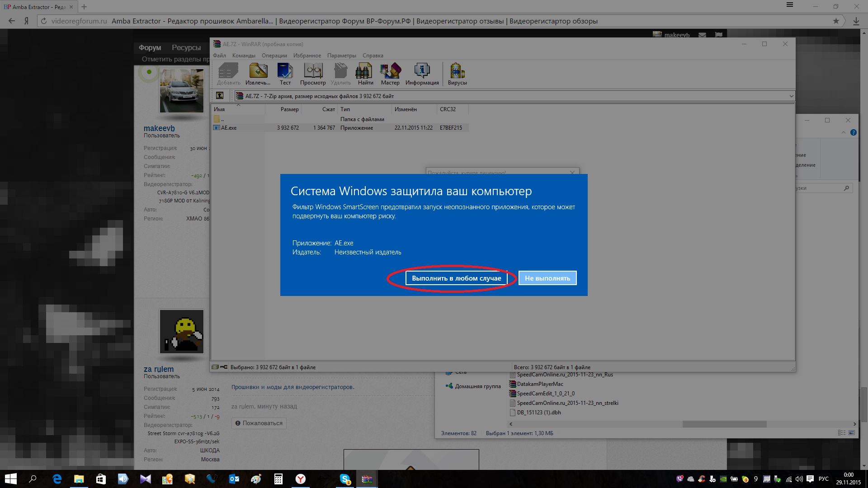This screenshot has width=868, height=488.
Task: Sort by the Размер column header
Action: [289, 109]
